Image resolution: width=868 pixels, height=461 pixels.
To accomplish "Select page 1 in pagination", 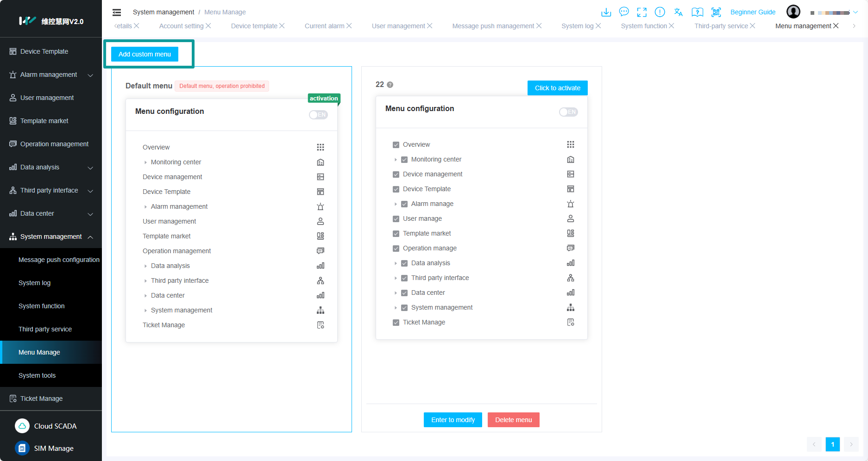I will point(832,444).
